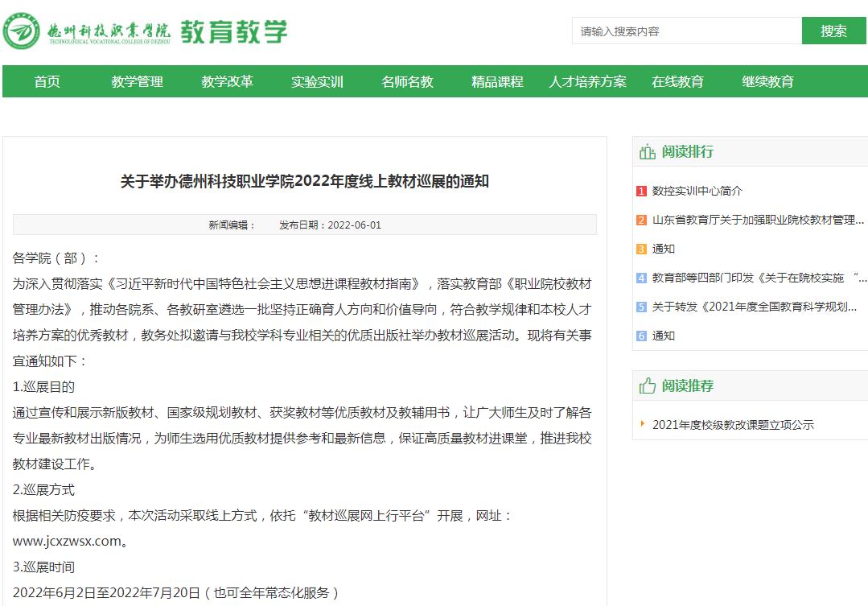Viewport: 868px width, 606px height.
Task: Open 2021年度校级教改课题立项公示 link
Action: pos(733,425)
